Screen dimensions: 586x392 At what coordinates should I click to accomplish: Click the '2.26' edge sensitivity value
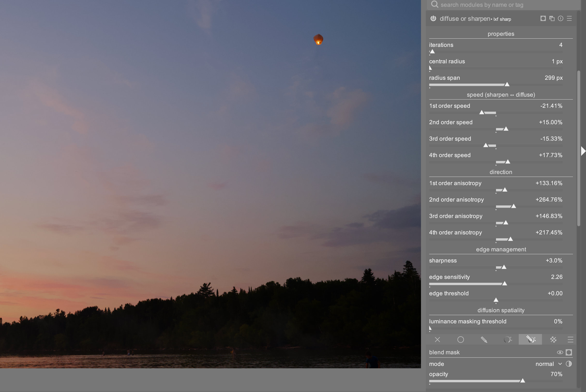click(x=556, y=277)
